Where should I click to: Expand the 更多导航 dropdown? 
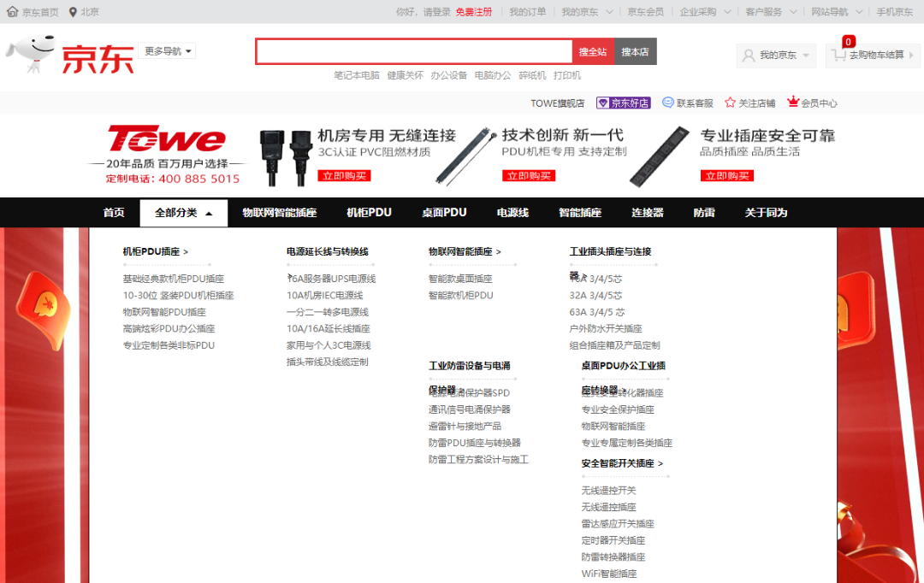168,51
